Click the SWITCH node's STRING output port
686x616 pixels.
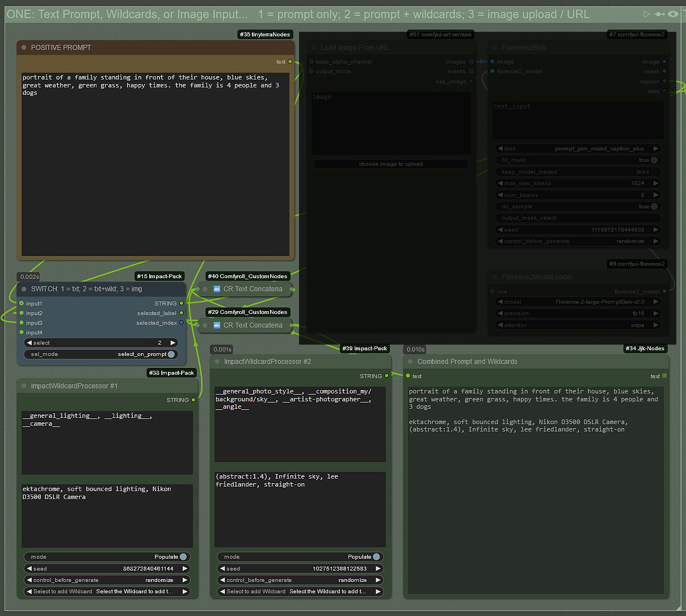pos(182,303)
